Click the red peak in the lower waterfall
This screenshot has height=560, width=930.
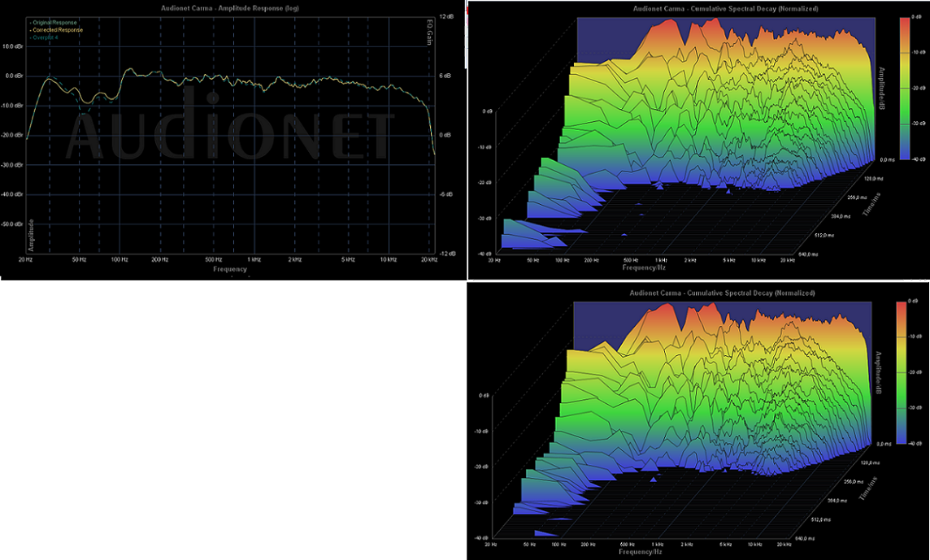(667, 312)
